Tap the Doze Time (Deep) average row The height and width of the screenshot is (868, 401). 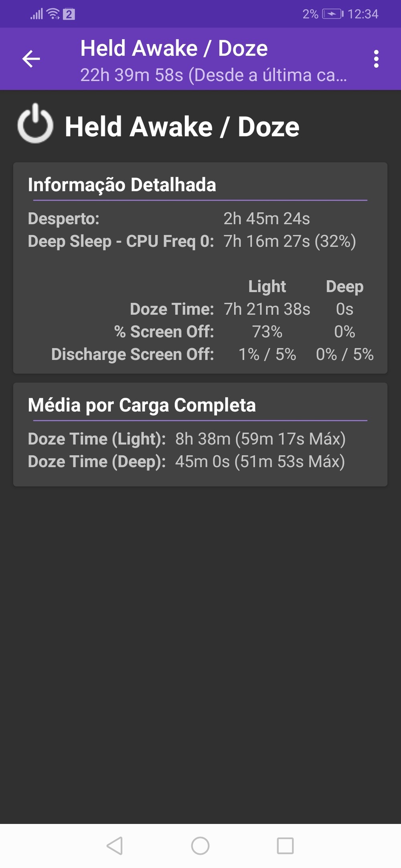(186, 461)
